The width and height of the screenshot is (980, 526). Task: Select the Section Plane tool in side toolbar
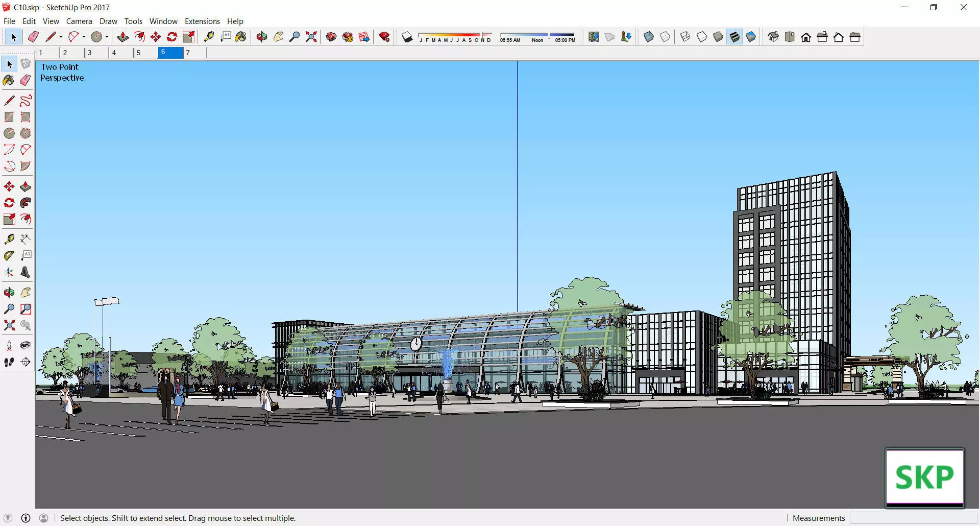pyautogui.click(x=26, y=362)
